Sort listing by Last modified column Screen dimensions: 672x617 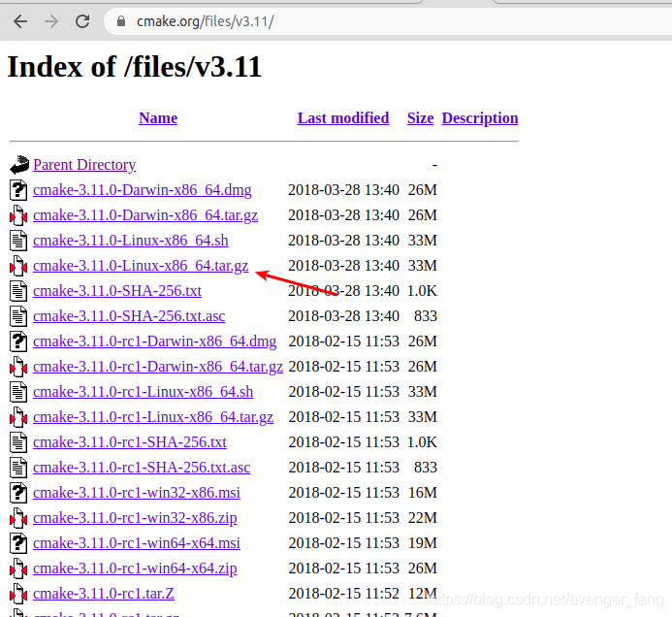(x=343, y=118)
